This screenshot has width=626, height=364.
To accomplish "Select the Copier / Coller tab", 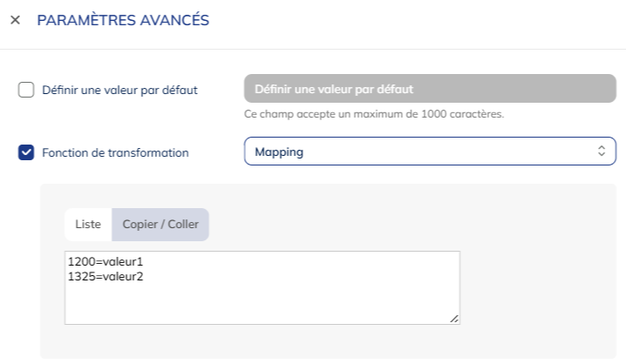I will coord(160,224).
